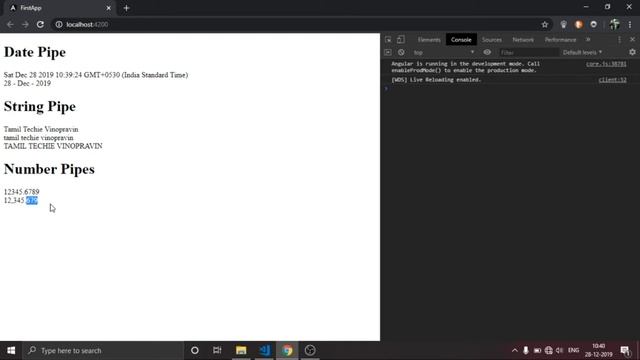Open console settings gear
This screenshot has width=640, height=360.
(632, 52)
